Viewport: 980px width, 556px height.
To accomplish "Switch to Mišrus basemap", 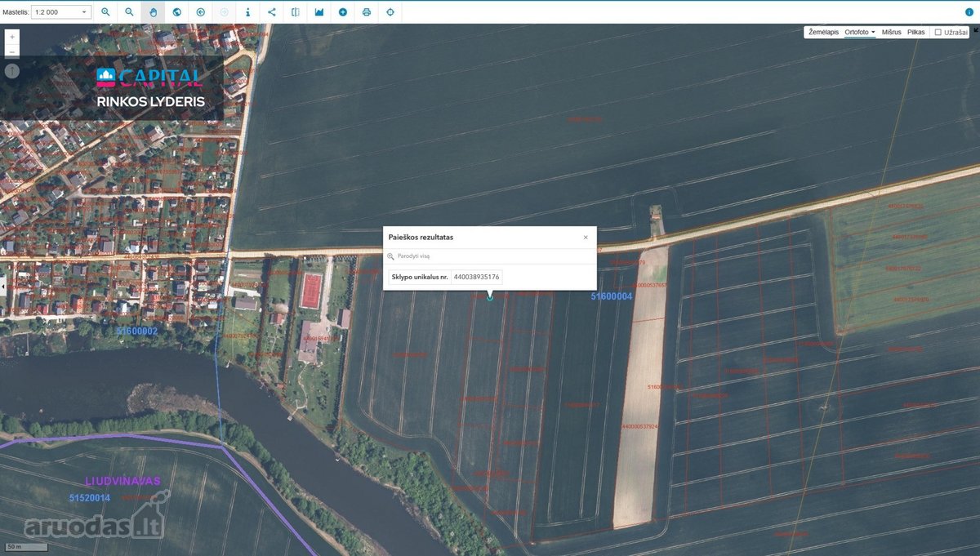I will pyautogui.click(x=892, y=32).
